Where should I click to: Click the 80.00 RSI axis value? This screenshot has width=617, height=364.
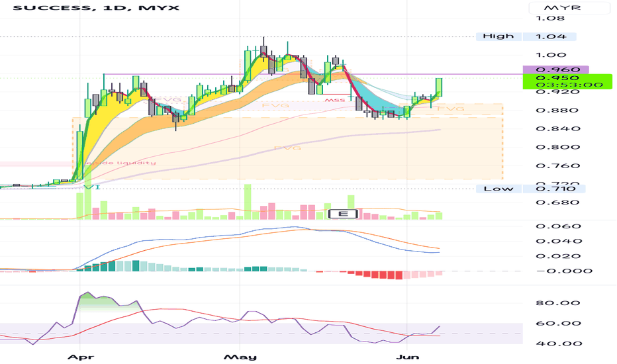tap(558, 303)
